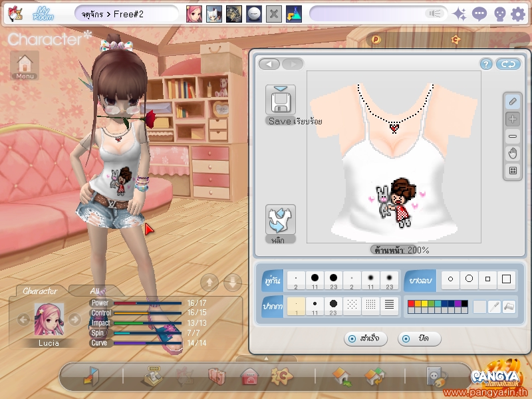This screenshot has width=532, height=399.
Task: Save the design with floppy icon
Action: click(x=280, y=100)
